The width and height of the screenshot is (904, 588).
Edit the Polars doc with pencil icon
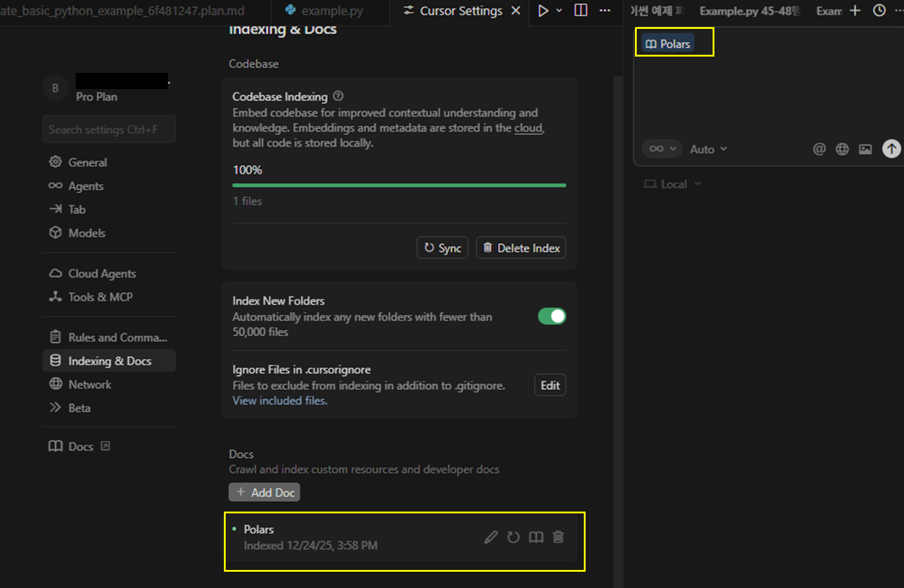[491, 537]
